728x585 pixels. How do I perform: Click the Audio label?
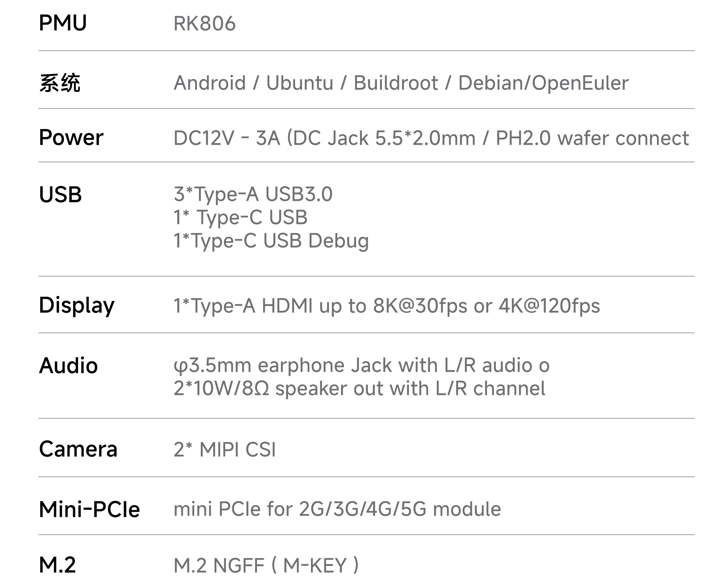(68, 366)
